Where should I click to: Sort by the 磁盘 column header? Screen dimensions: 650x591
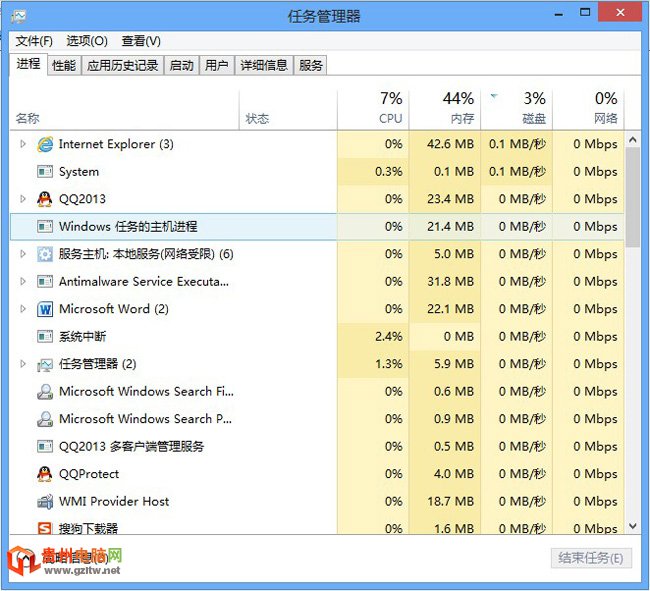coord(517,110)
